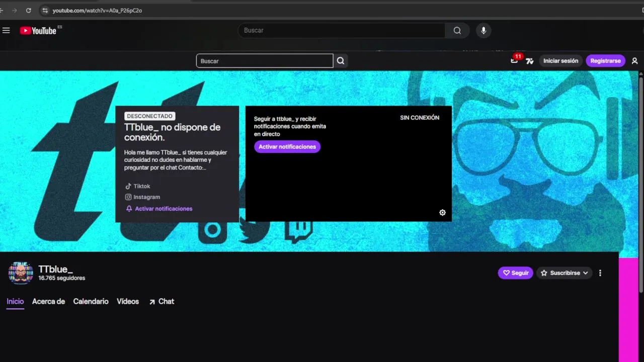Image resolution: width=644 pixels, height=362 pixels.
Task: Switch to Vídeos tab
Action: click(128, 302)
